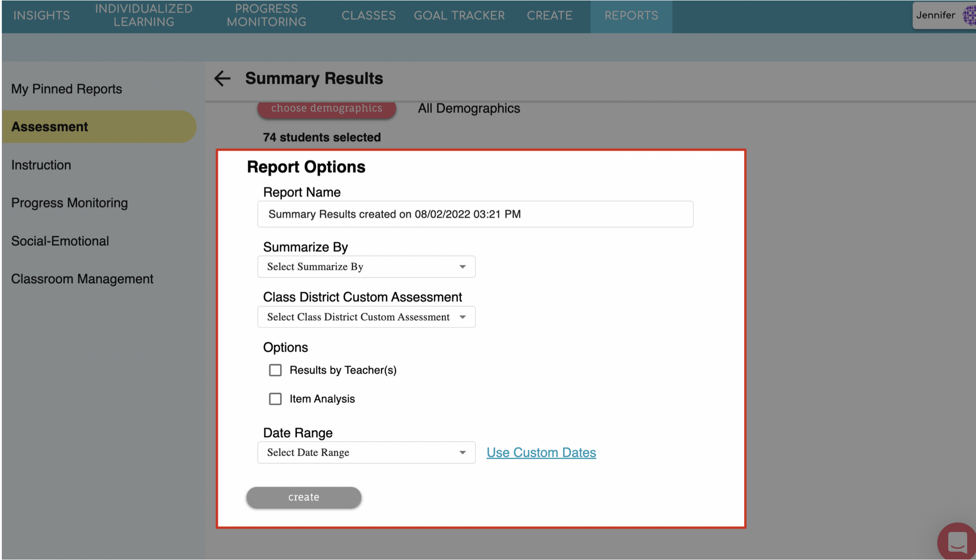
Task: Go to the Progress Monitoring top tab
Action: pos(266,16)
